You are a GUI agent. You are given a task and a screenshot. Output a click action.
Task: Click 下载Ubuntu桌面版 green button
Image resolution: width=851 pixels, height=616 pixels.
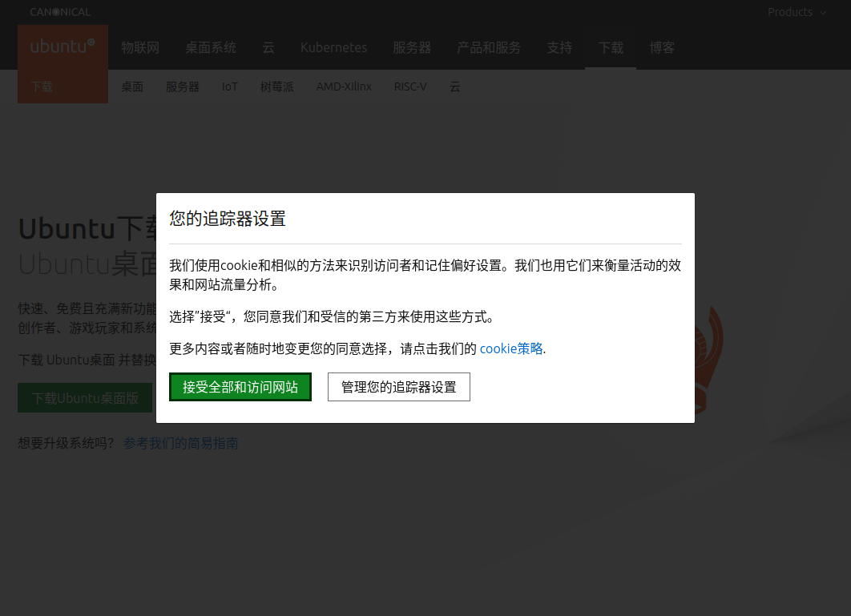point(85,398)
